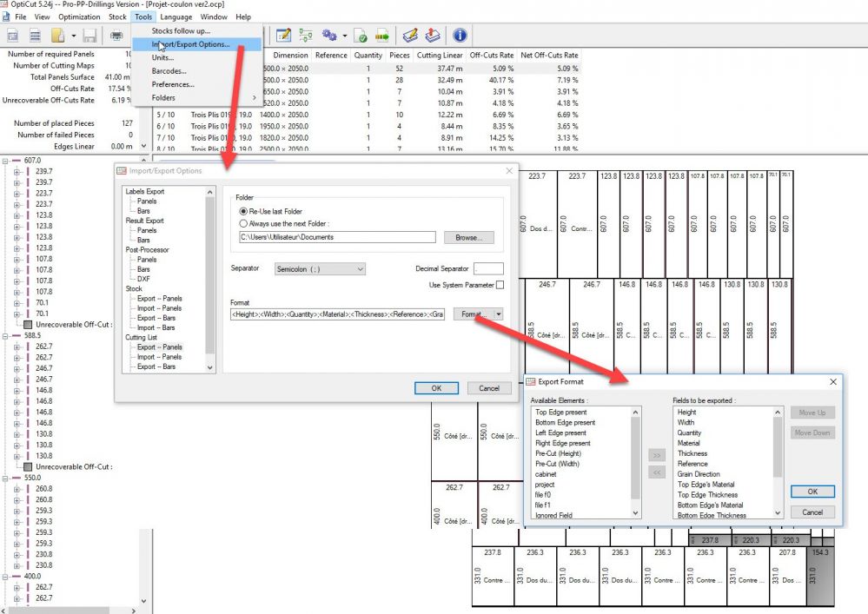The height and width of the screenshot is (614, 868).
Task: Click the Fields to be exported scroll up arrow
Action: click(778, 413)
